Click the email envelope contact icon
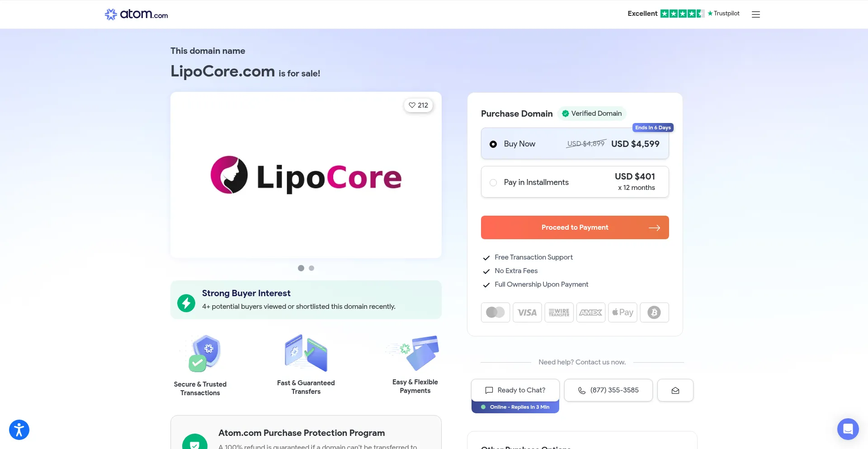Screen dimensions: 868x449 (x=675, y=390)
